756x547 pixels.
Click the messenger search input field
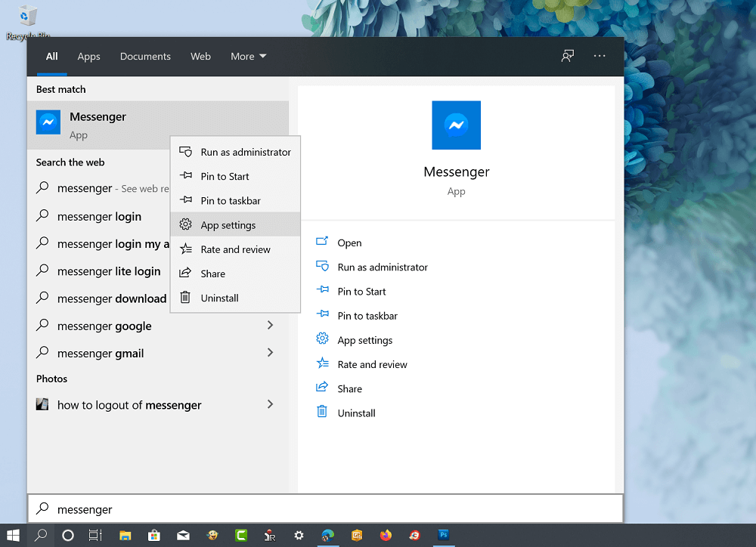tap(325, 509)
